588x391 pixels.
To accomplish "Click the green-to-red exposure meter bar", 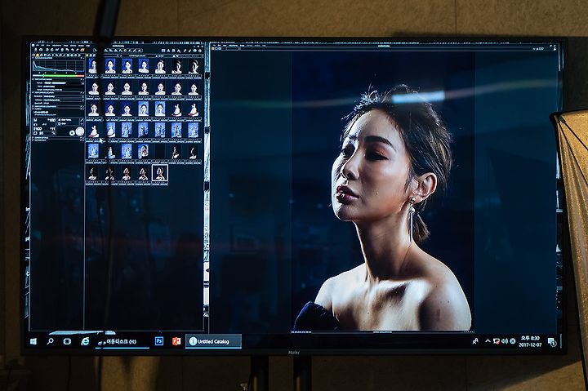I will coord(58,75).
